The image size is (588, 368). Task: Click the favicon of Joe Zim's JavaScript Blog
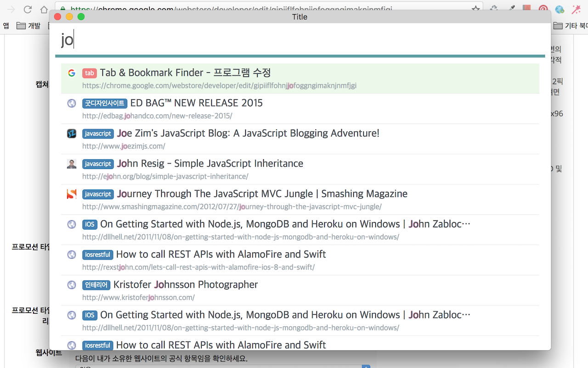click(72, 133)
